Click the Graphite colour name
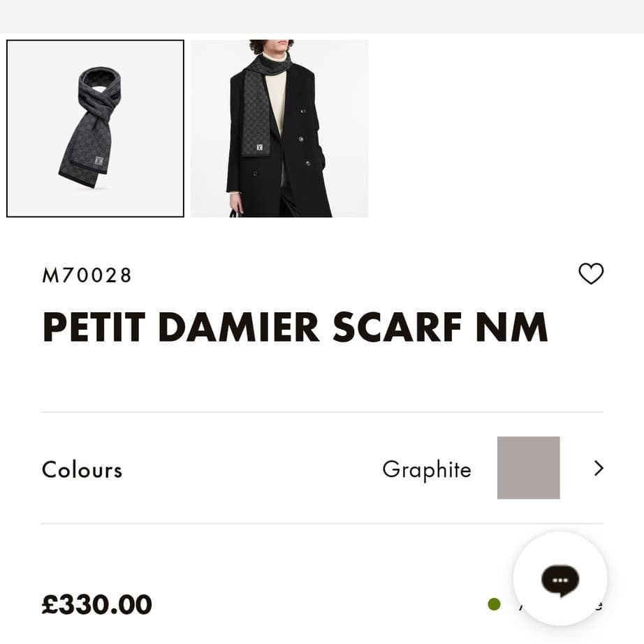The height and width of the screenshot is (644, 644). tap(426, 469)
